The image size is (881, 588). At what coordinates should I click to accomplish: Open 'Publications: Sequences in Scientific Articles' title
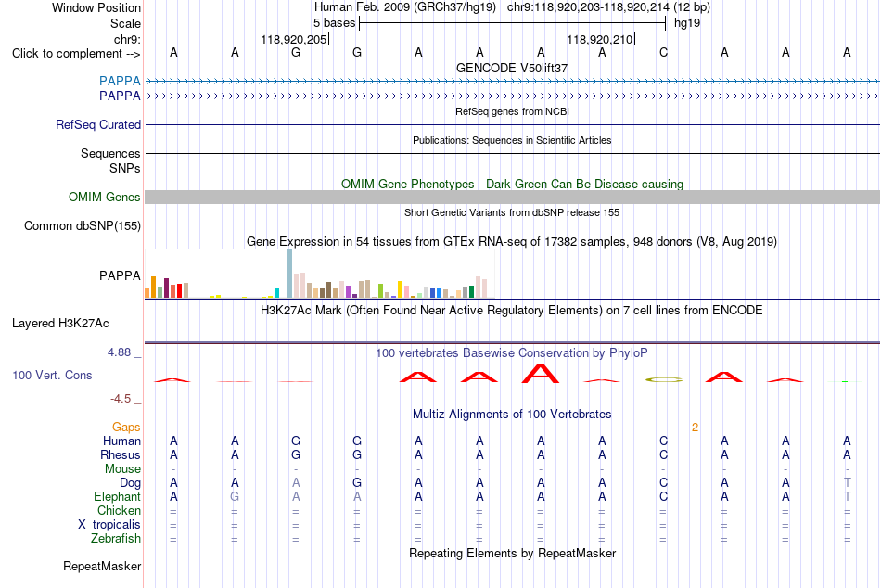[512, 140]
